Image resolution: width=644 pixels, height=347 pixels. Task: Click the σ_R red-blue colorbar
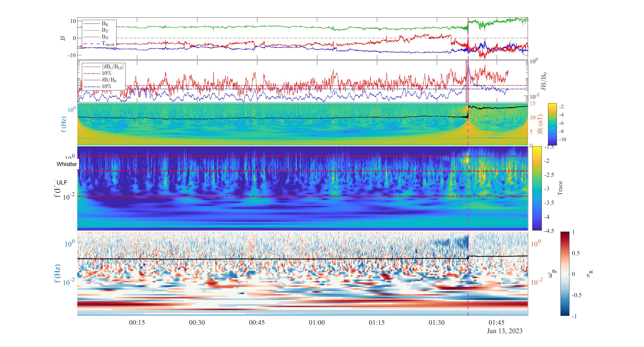click(565, 274)
